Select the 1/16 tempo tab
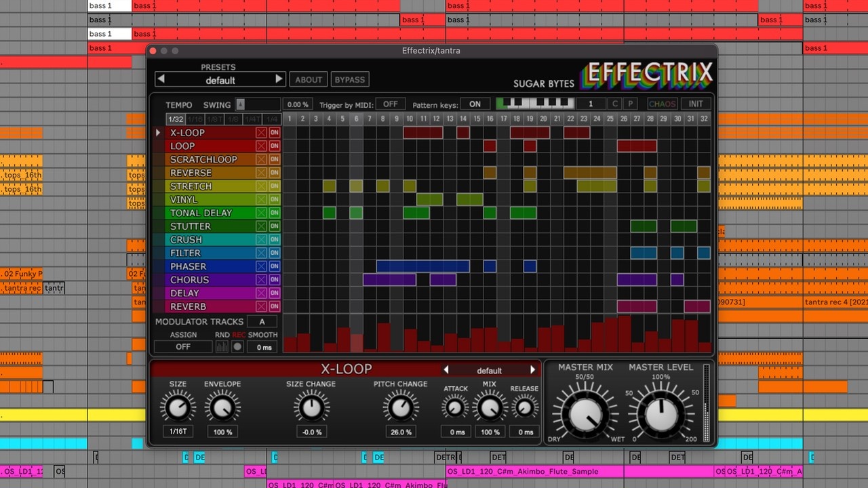The image size is (868, 488). click(x=195, y=119)
